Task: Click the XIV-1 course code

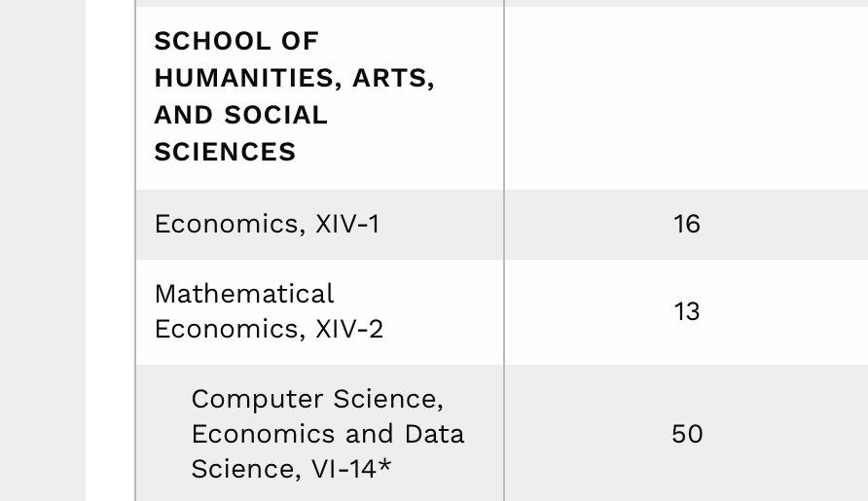Action: [347, 224]
